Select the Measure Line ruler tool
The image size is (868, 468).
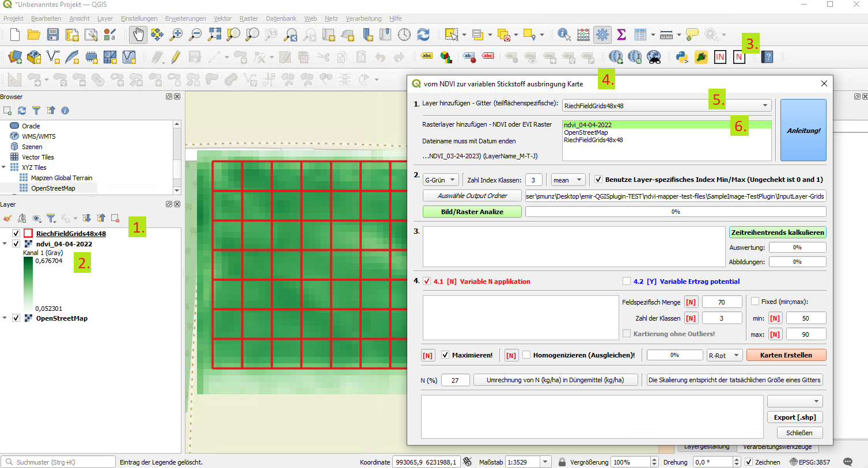(x=666, y=35)
